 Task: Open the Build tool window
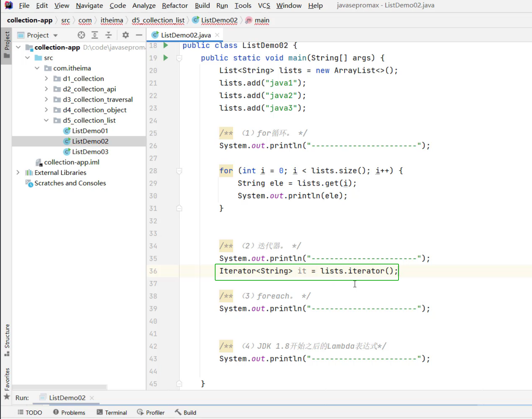pyautogui.click(x=186, y=412)
